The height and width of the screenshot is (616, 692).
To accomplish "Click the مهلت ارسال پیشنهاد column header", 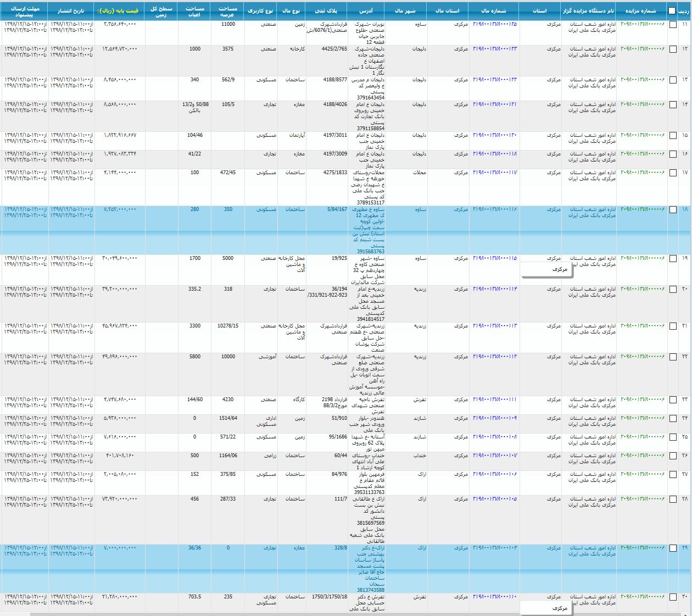I will (24, 12).
